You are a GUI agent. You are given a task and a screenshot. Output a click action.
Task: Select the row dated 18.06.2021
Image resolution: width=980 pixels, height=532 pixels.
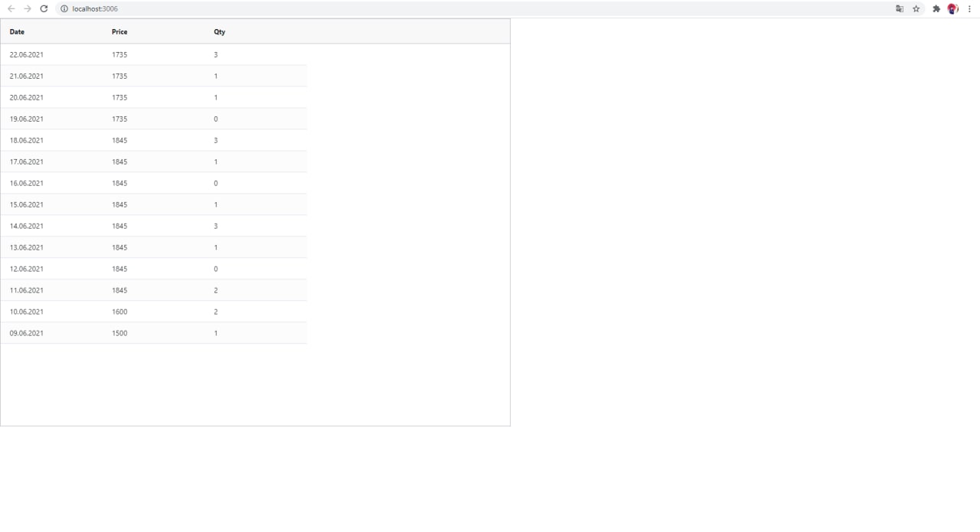(x=154, y=140)
